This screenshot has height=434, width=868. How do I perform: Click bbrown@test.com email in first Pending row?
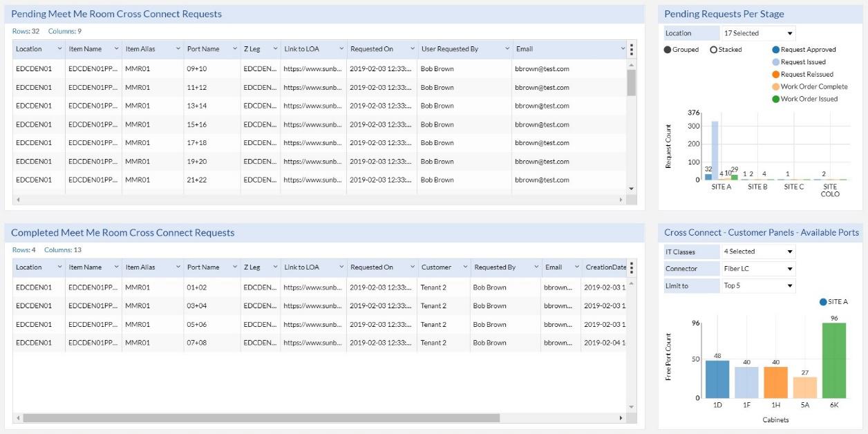click(542, 69)
